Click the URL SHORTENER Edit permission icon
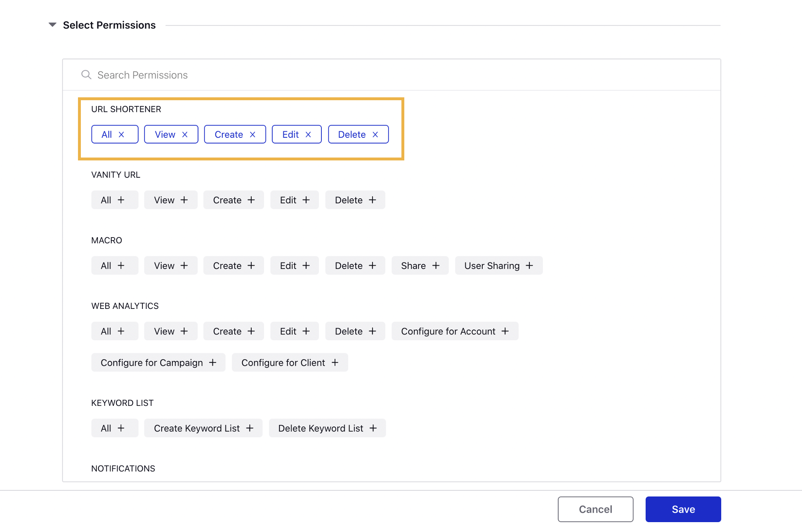Screen dimensions: 802x532 309,134
